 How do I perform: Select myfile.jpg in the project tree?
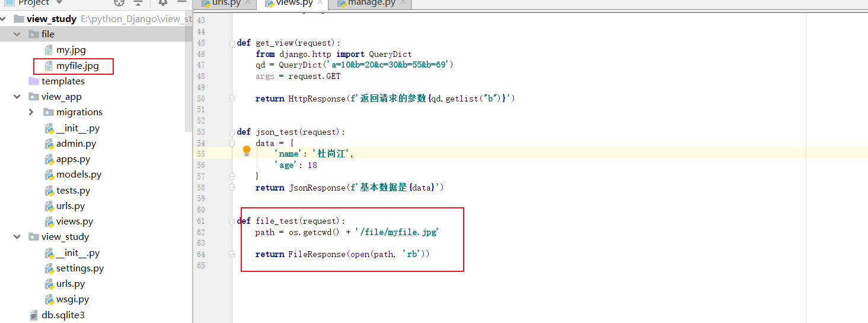point(78,66)
